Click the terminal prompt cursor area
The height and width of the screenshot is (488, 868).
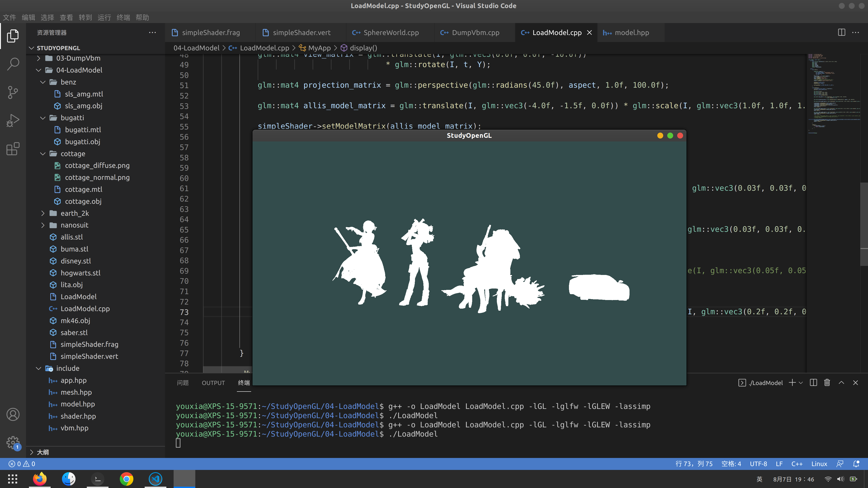(x=178, y=443)
